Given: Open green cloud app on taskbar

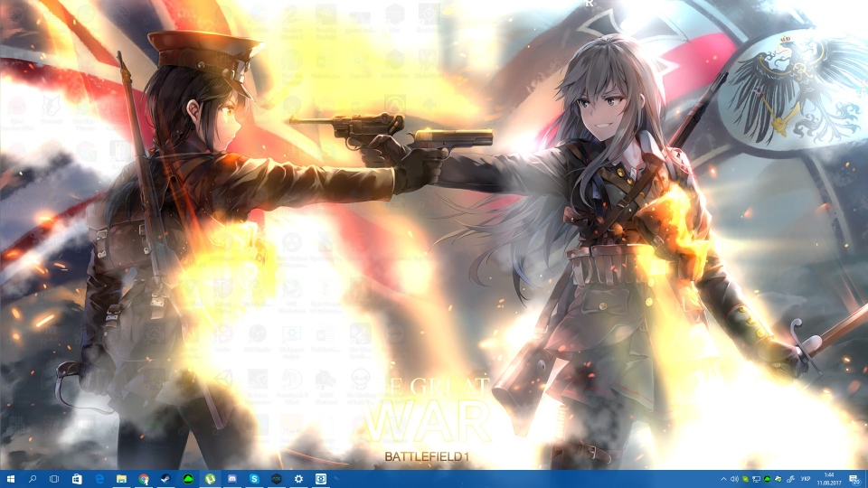Looking at the screenshot, I should pos(188,479).
